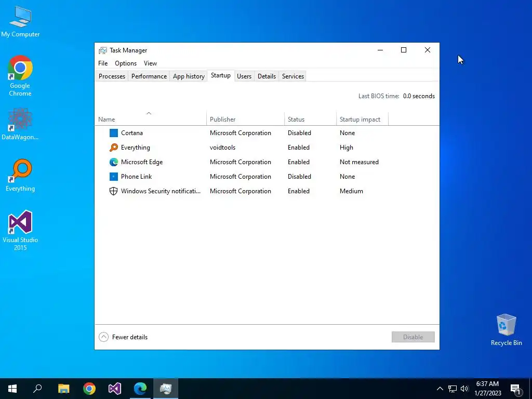Click the High startup impact cell
The image size is (532, 399).
point(347,148)
